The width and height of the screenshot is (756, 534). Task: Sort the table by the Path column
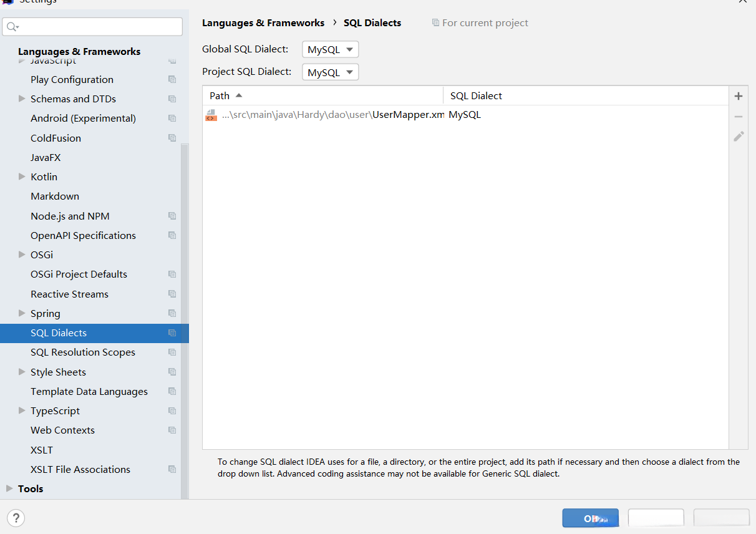(322, 95)
